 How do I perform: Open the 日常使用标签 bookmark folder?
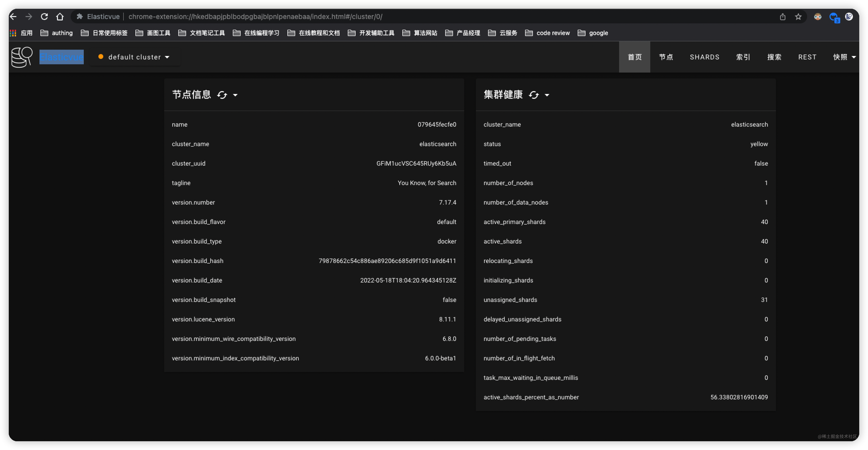[x=104, y=33]
